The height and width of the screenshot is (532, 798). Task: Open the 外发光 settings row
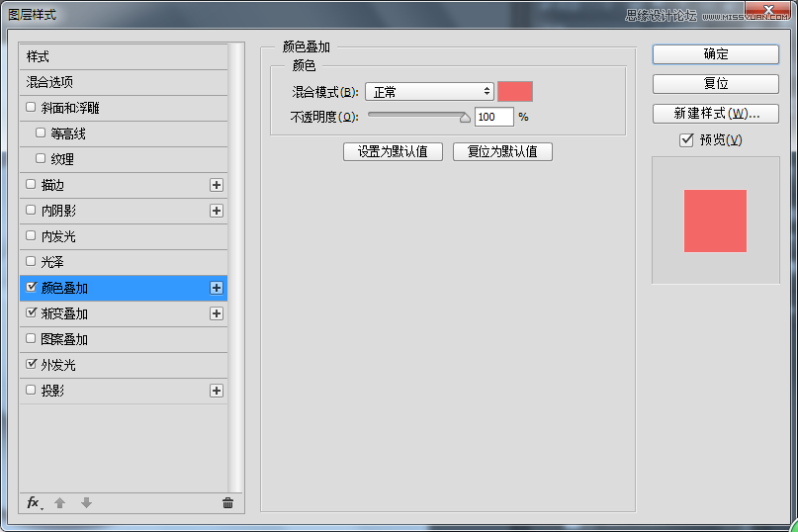124,365
